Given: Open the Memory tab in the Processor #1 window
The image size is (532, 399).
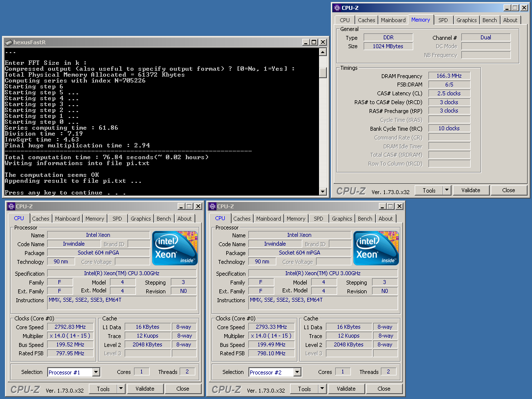Looking at the screenshot, I should click(x=95, y=219).
